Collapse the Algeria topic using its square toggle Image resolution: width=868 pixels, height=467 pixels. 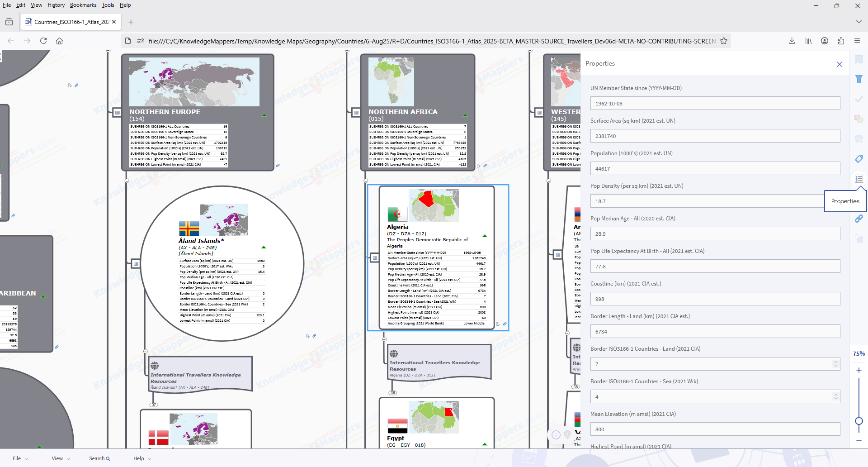click(x=375, y=258)
